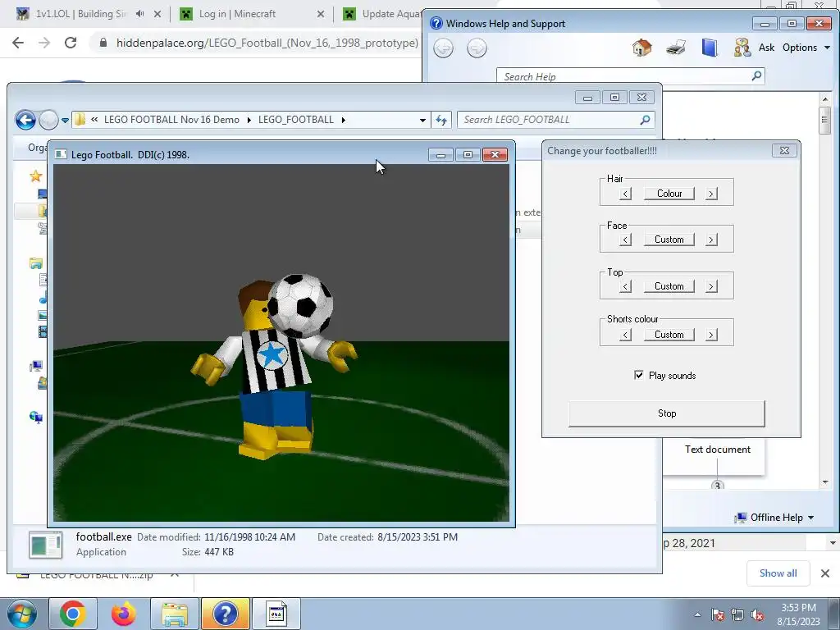
Task: Toggle the Play sounds checkbox
Action: [638, 375]
